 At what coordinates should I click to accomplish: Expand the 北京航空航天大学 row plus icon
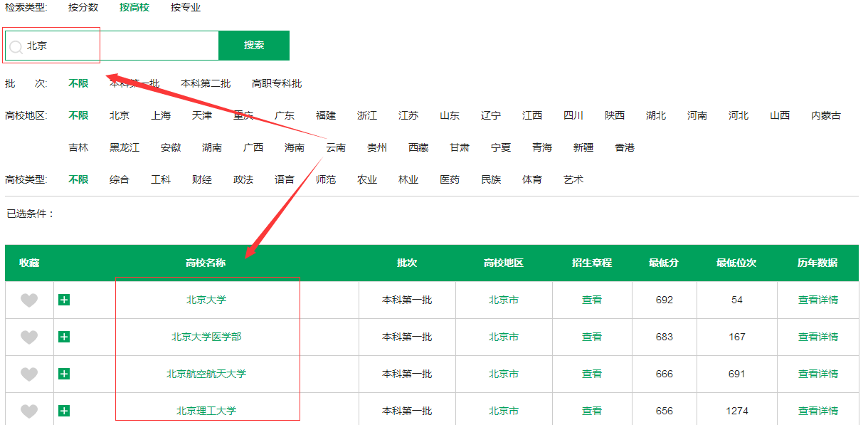64,374
